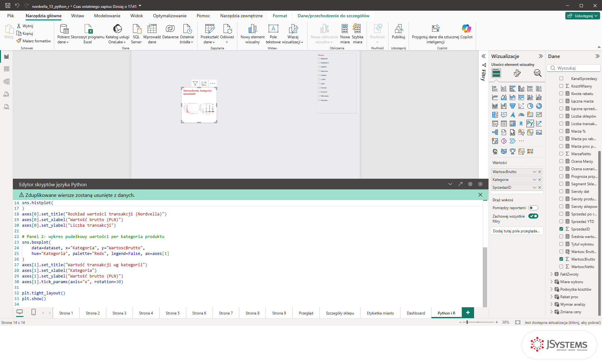
Task: Click the Udostępnij share button
Action: tap(583, 16)
